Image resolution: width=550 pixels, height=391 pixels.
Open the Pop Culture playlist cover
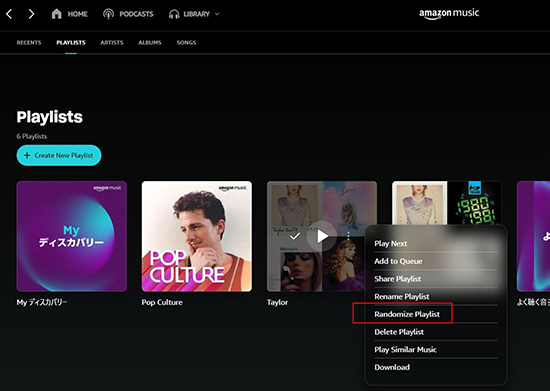click(197, 236)
